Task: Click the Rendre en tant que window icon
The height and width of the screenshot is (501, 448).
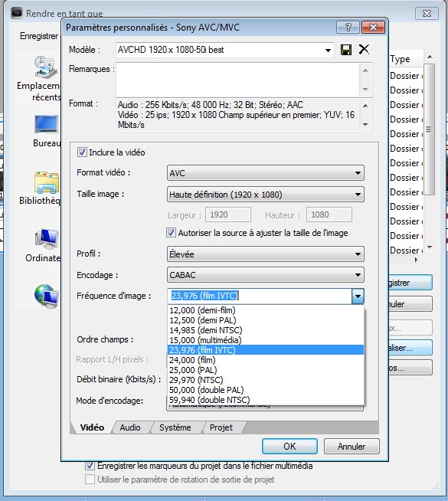Action: (x=16, y=13)
